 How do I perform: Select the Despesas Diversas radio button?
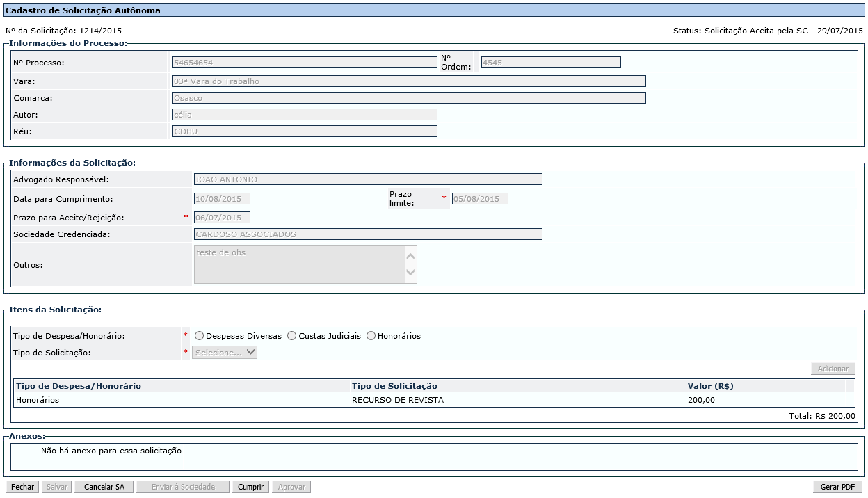click(x=199, y=336)
